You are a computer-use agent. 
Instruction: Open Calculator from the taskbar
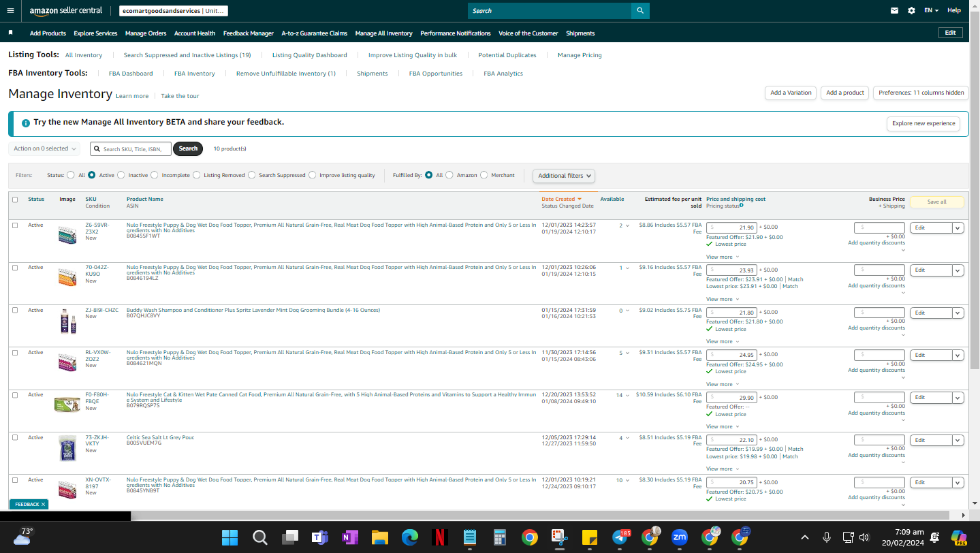click(499, 537)
